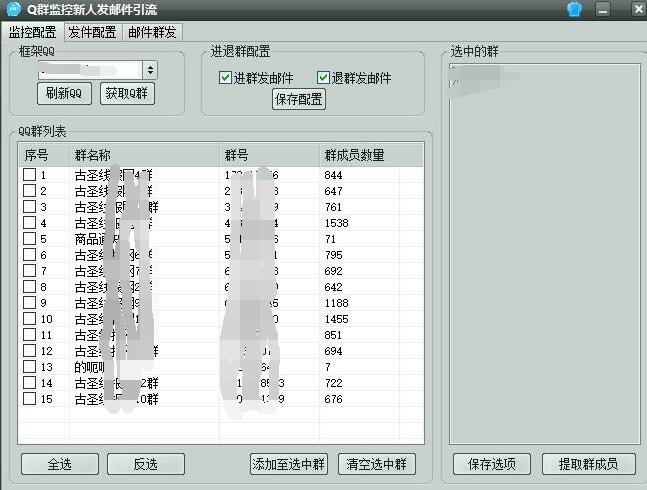Uncheck the 退群发邮件 option
The height and width of the screenshot is (490, 647).
[323, 78]
